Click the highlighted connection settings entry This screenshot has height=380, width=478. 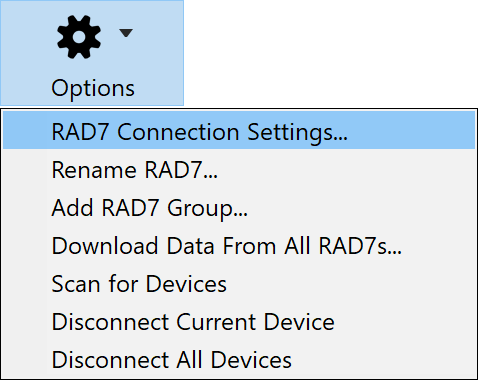tap(239, 130)
